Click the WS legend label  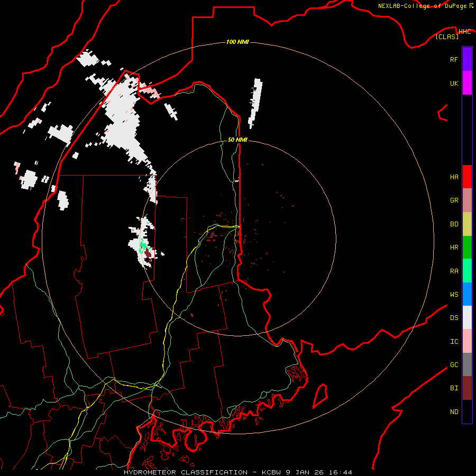(x=454, y=295)
